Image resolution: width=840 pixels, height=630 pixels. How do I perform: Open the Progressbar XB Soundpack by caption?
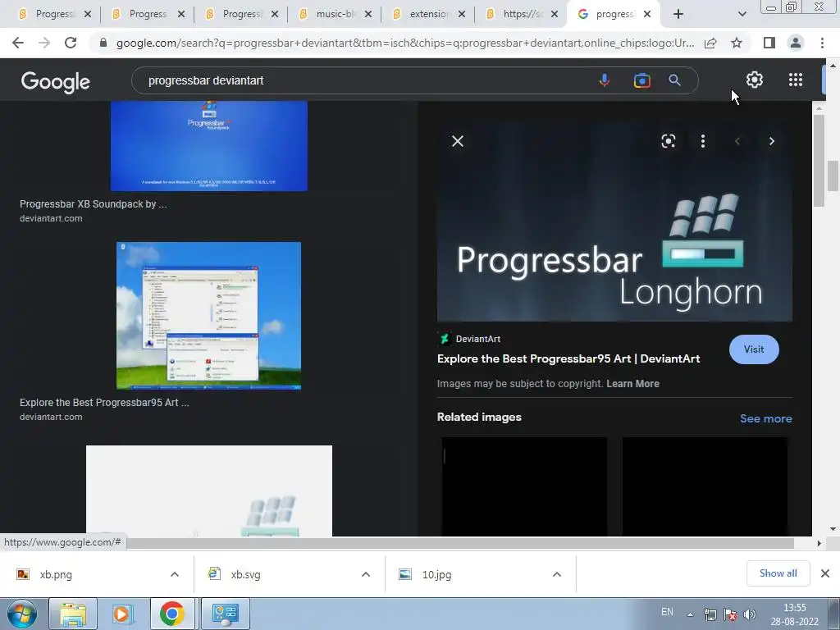pos(94,204)
